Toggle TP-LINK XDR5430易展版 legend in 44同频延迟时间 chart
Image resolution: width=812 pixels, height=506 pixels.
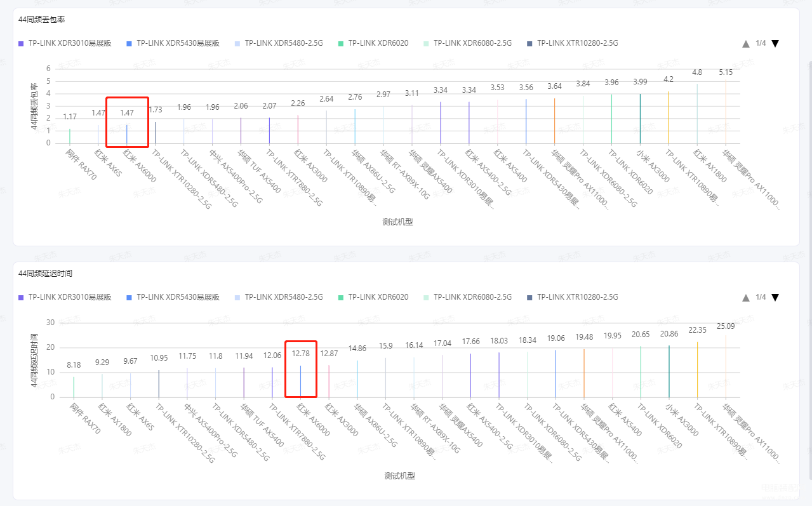click(173, 297)
